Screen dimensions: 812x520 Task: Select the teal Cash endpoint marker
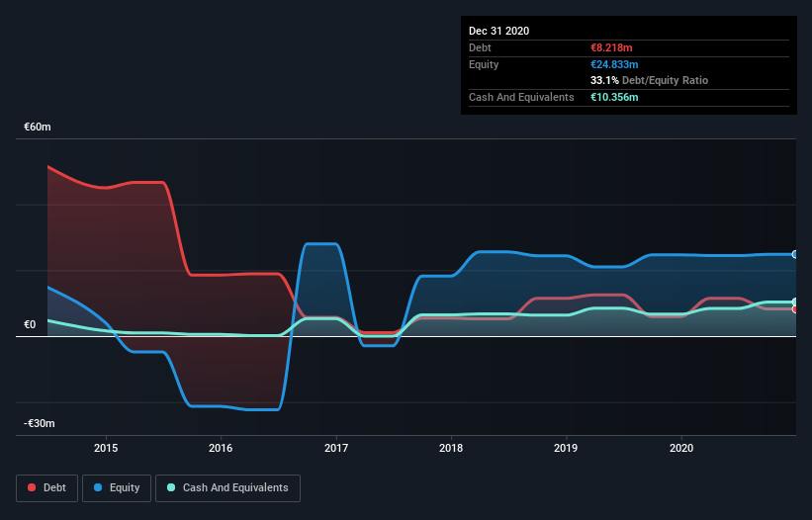click(x=795, y=302)
